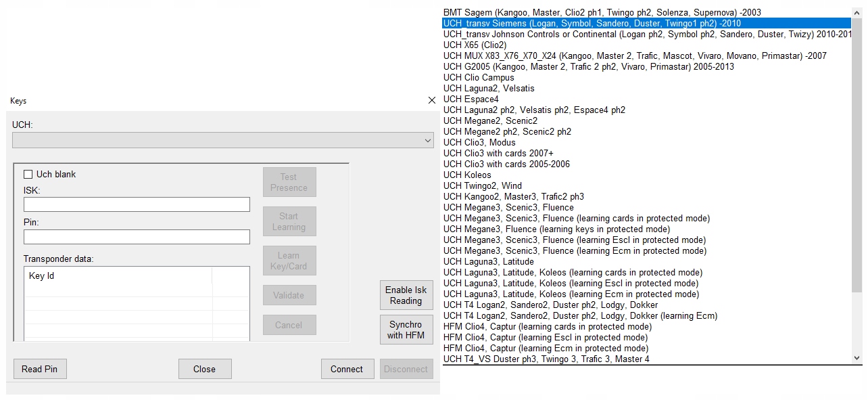
Task: Select UCH T4 Logan2 (learning Ecm) entry
Action: [647, 315]
